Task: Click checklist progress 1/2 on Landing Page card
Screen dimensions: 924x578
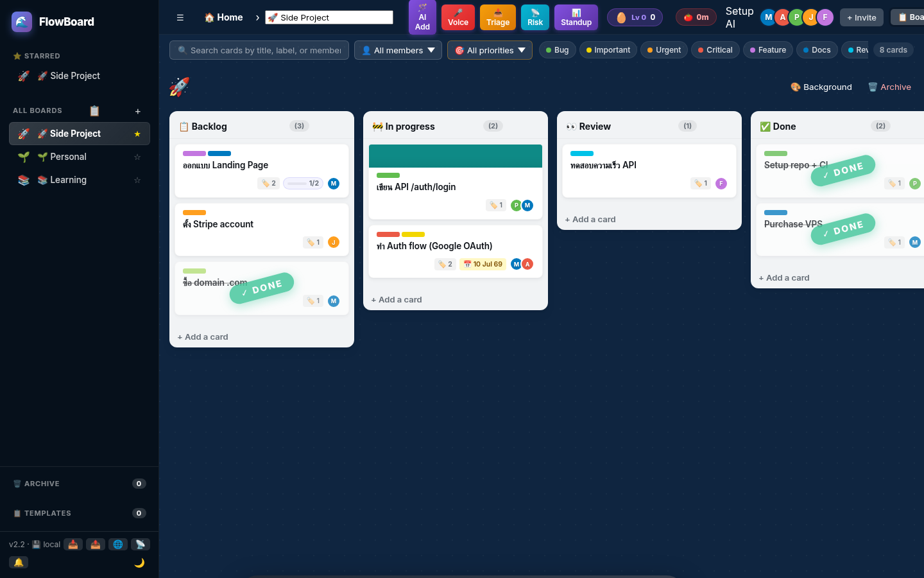Action: (x=303, y=183)
